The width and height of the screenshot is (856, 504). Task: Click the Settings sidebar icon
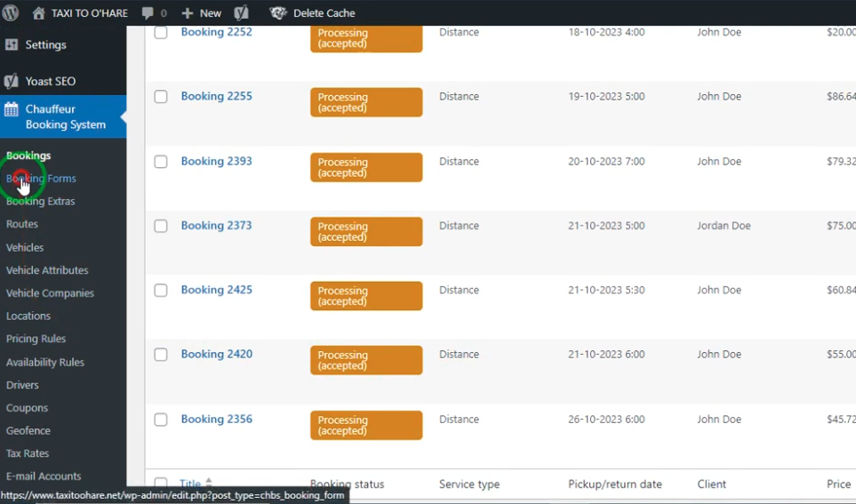(12, 44)
